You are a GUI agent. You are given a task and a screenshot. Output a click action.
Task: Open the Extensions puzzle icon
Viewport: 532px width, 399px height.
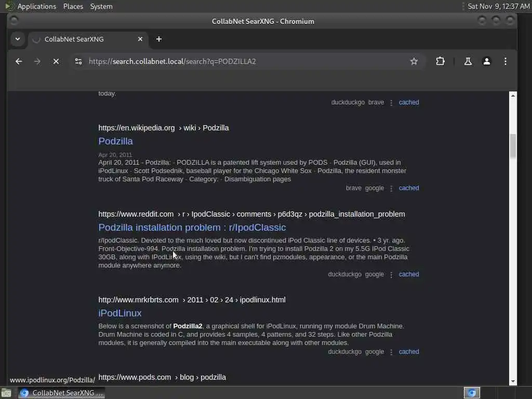pyautogui.click(x=440, y=61)
